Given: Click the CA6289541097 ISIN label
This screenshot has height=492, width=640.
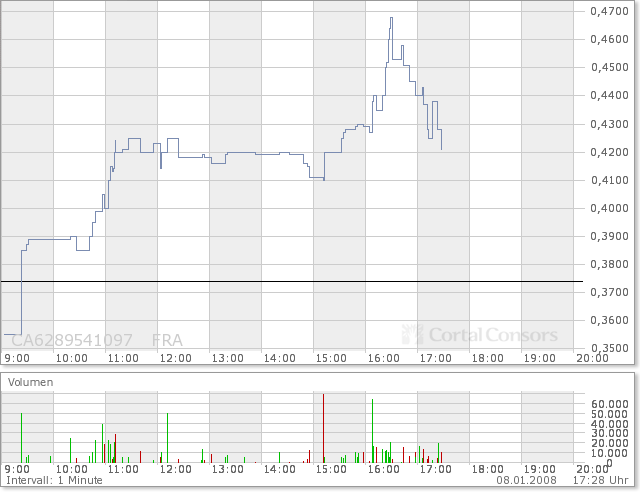Looking at the screenshot, I should pyautogui.click(x=72, y=340).
